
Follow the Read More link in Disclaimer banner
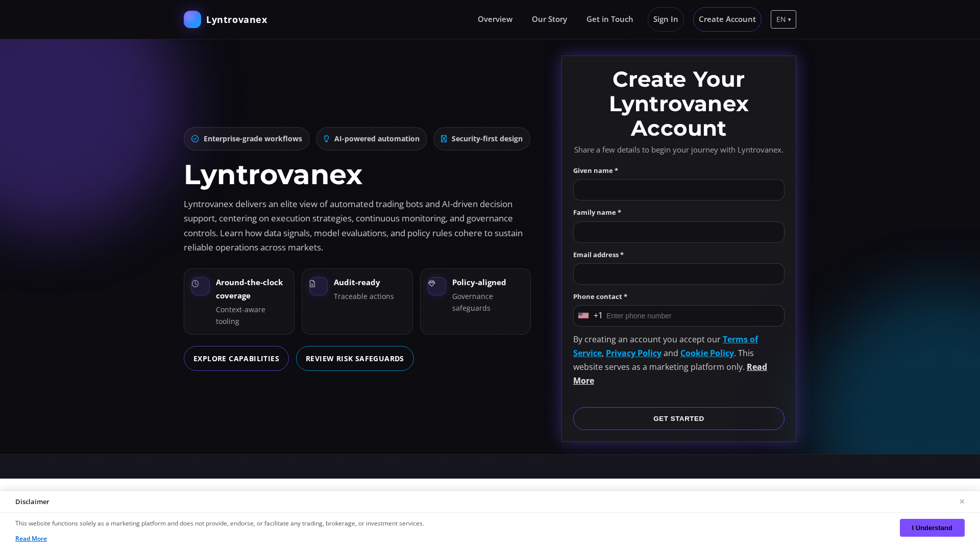[x=31, y=539]
